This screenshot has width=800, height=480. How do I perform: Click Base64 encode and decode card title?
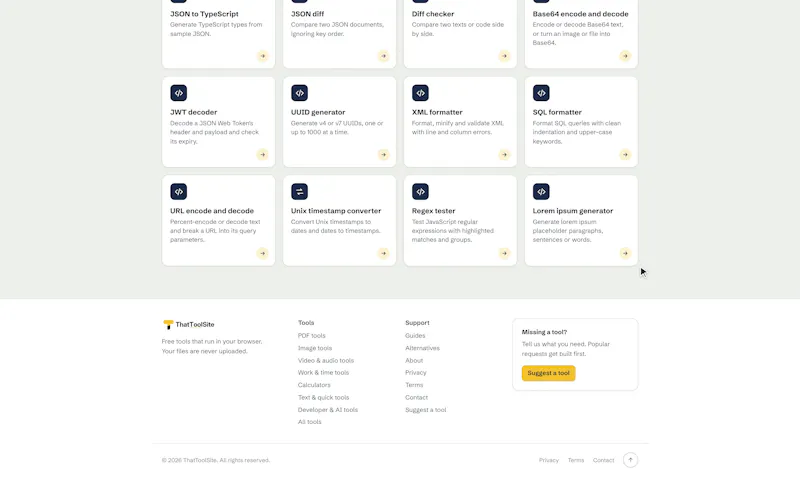point(581,14)
